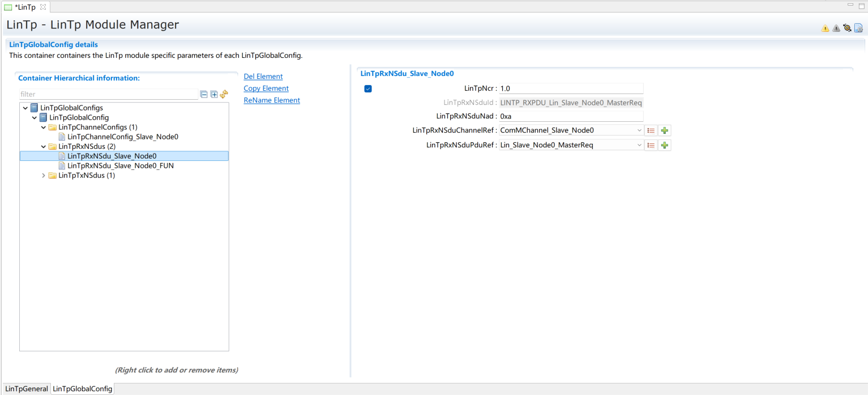The width and height of the screenshot is (868, 395).
Task: Click green plus beside LinTpRxNSduChannelRef
Action: (665, 130)
